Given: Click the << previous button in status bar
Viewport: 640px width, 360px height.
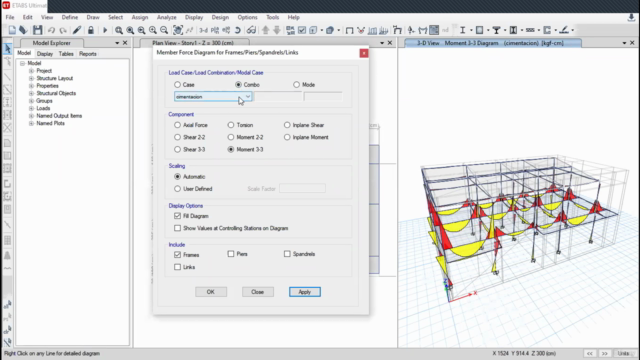Looking at the screenshot, I should click(x=590, y=353).
